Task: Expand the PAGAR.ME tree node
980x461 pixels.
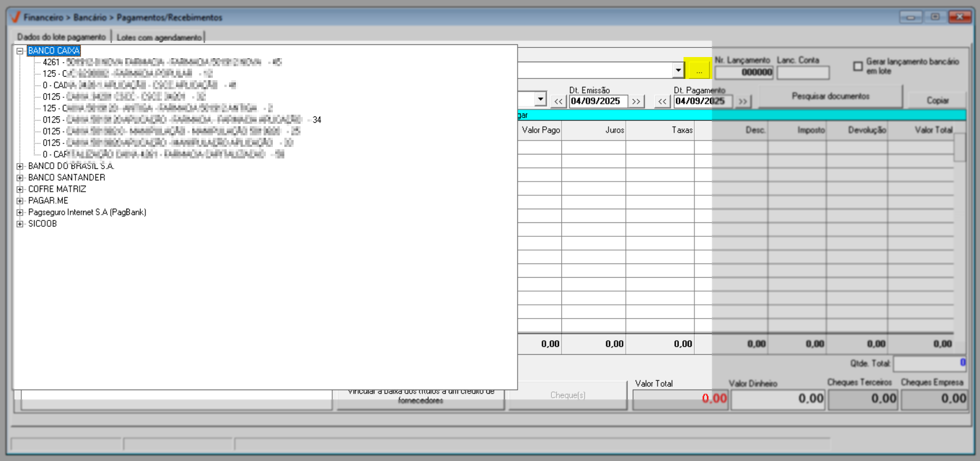Action: point(20,201)
